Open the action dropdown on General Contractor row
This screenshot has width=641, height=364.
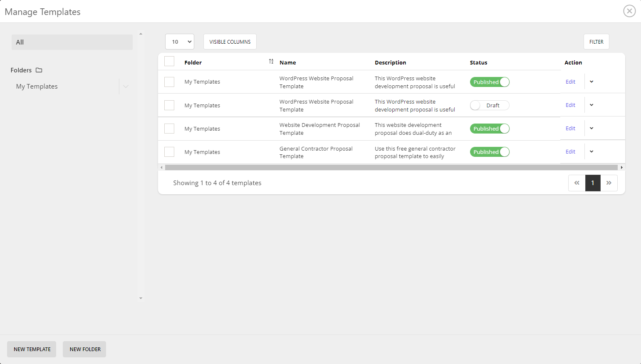591,151
